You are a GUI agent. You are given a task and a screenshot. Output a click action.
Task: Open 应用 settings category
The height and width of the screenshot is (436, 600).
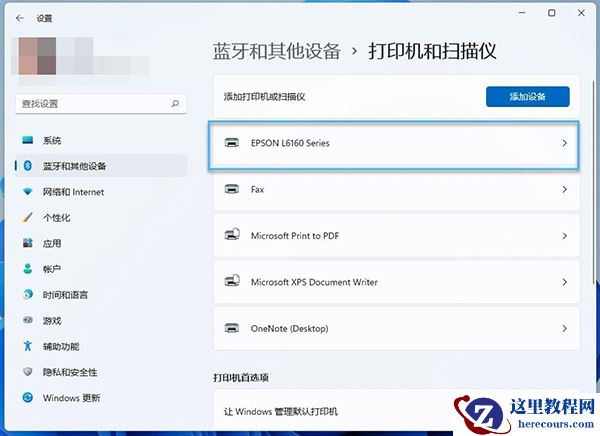(x=101, y=243)
